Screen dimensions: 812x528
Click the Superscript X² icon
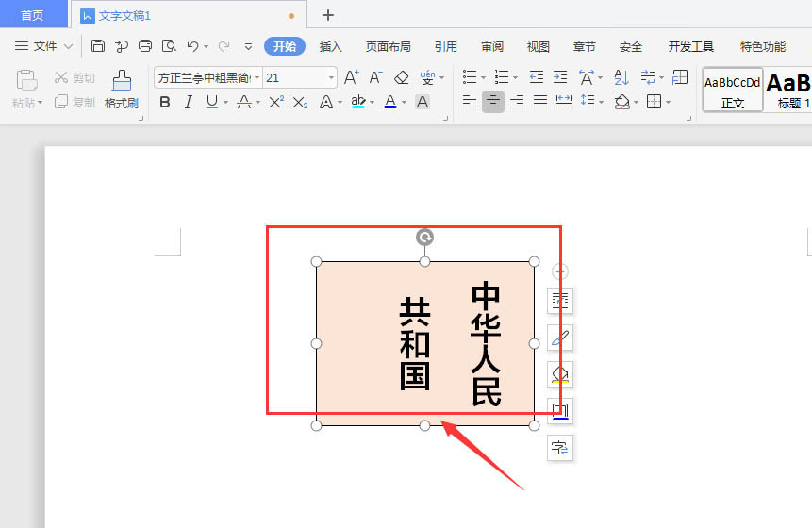click(x=276, y=102)
